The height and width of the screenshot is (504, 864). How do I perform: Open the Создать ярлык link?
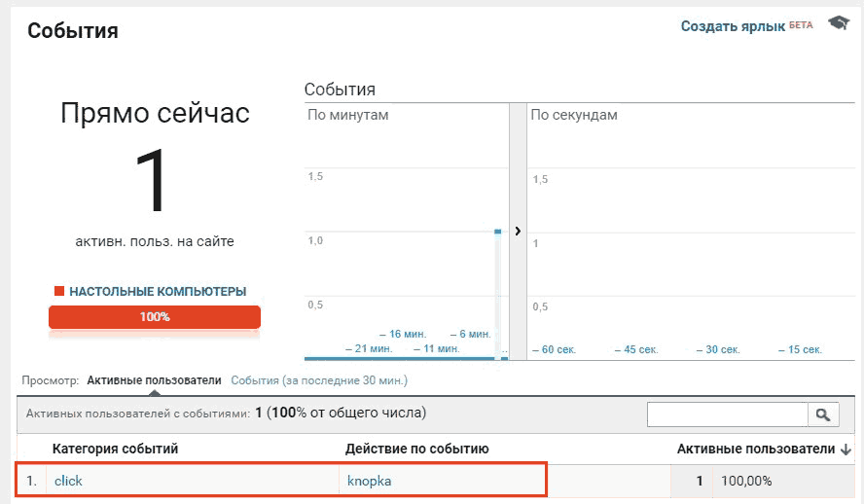pos(733,26)
